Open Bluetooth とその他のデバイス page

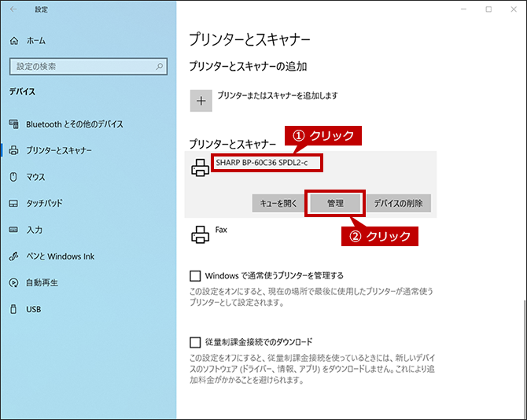[75, 124]
